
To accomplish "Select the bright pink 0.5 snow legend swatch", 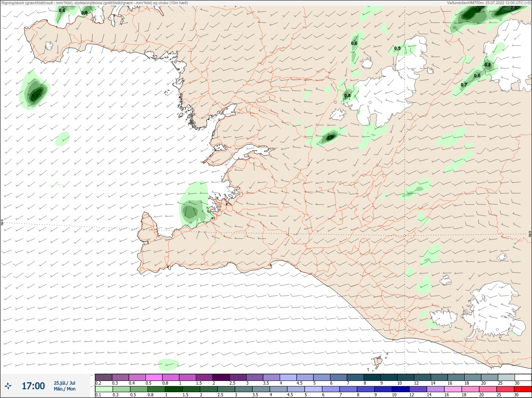I will click(x=154, y=378).
